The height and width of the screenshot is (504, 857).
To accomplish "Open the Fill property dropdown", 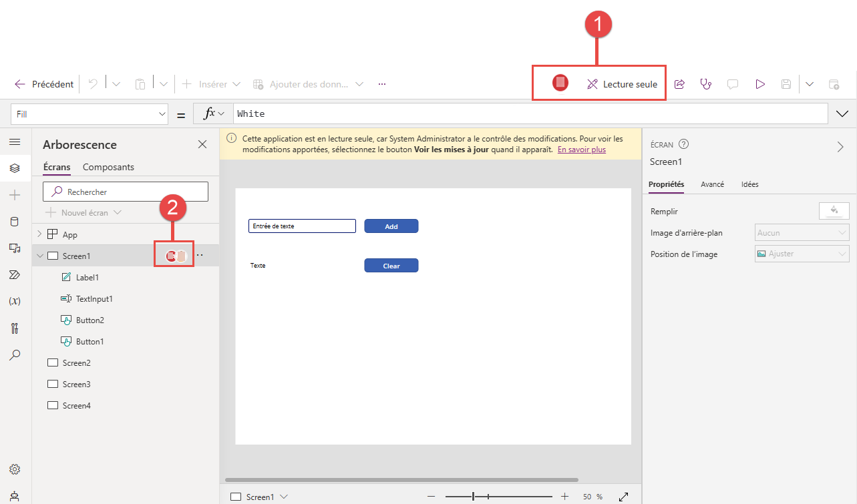I will pos(90,114).
